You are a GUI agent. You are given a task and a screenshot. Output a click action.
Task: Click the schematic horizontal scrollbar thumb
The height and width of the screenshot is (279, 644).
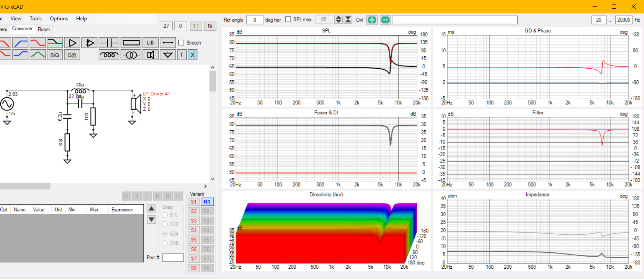point(25,186)
